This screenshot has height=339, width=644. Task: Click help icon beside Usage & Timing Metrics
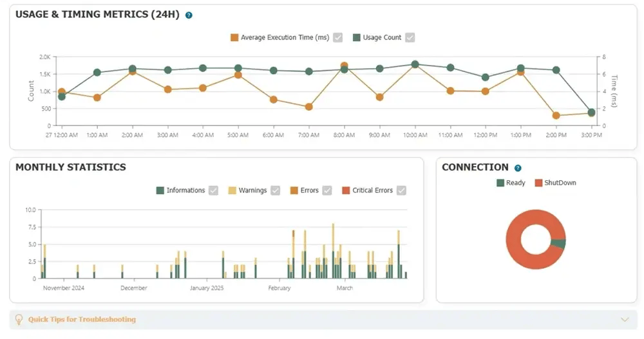click(189, 15)
